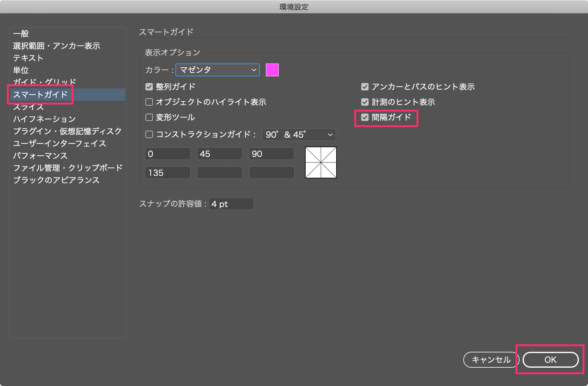The image size is (588, 386).
Task: Select ハイフネーション category
Action: tap(68, 119)
